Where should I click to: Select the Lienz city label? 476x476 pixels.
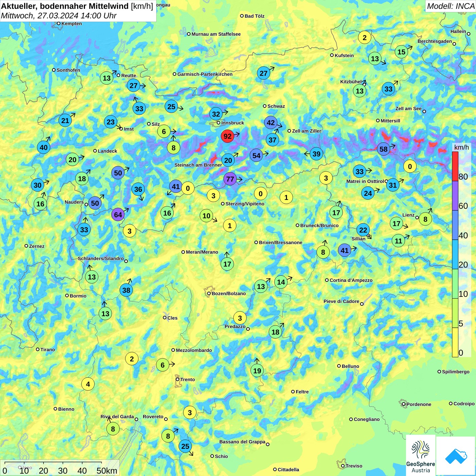click(408, 215)
